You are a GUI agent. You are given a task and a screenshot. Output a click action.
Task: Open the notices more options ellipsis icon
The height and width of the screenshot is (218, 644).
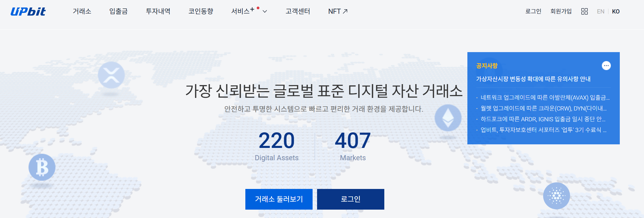tap(606, 66)
